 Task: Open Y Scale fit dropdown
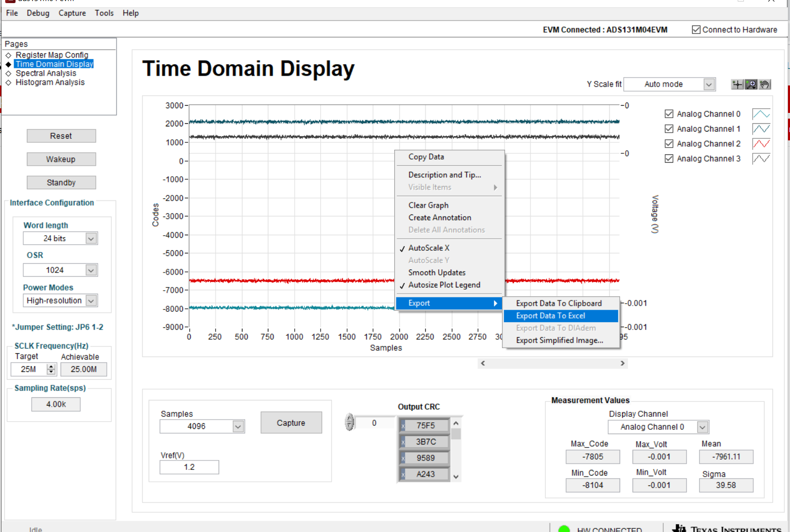click(709, 84)
